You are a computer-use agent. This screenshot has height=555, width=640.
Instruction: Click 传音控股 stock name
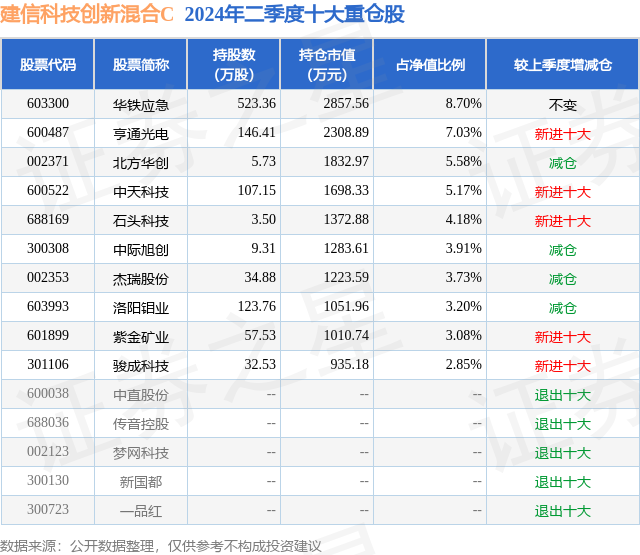point(141,423)
